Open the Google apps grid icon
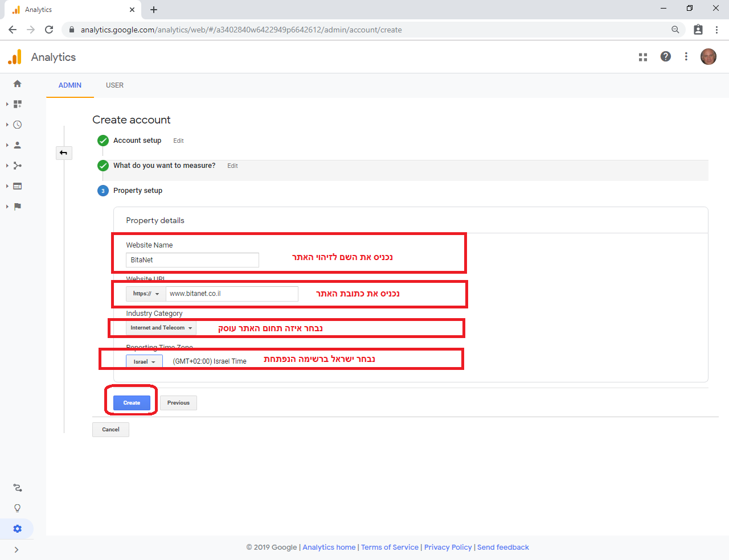Image resolution: width=729 pixels, height=560 pixels. [x=643, y=57]
